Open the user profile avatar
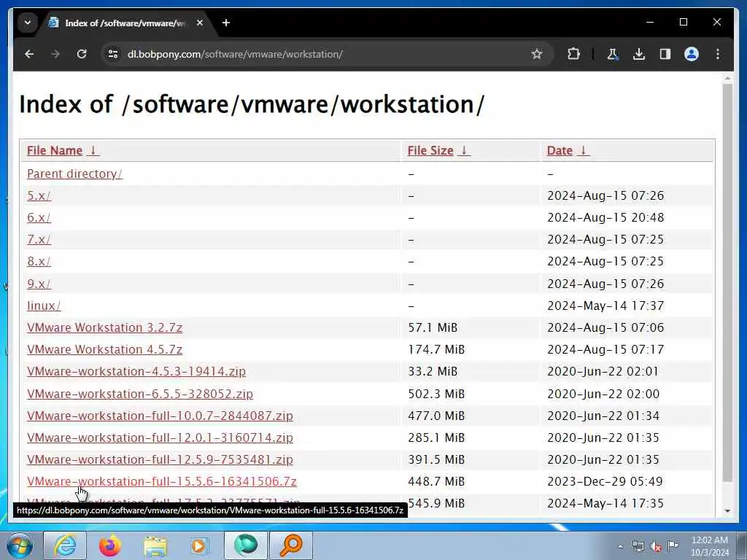The height and width of the screenshot is (560, 747). click(x=692, y=54)
